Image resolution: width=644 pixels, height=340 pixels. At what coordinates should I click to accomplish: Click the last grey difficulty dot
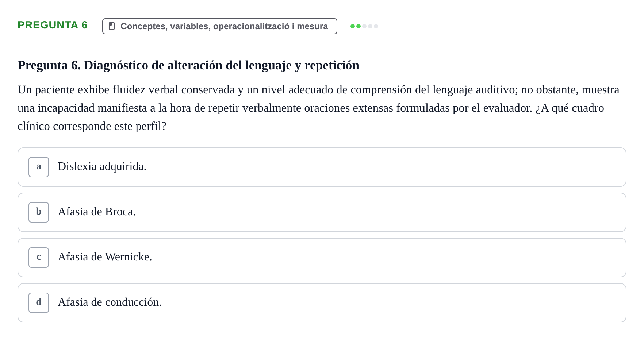(x=376, y=26)
